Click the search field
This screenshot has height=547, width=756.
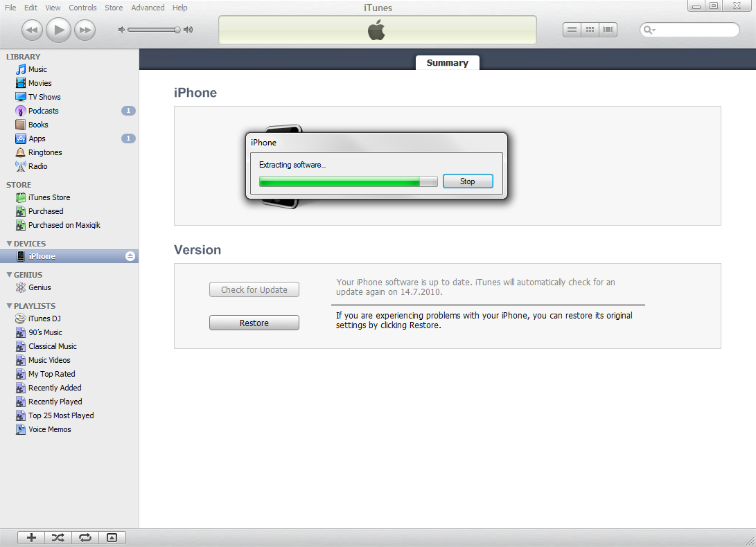point(689,30)
